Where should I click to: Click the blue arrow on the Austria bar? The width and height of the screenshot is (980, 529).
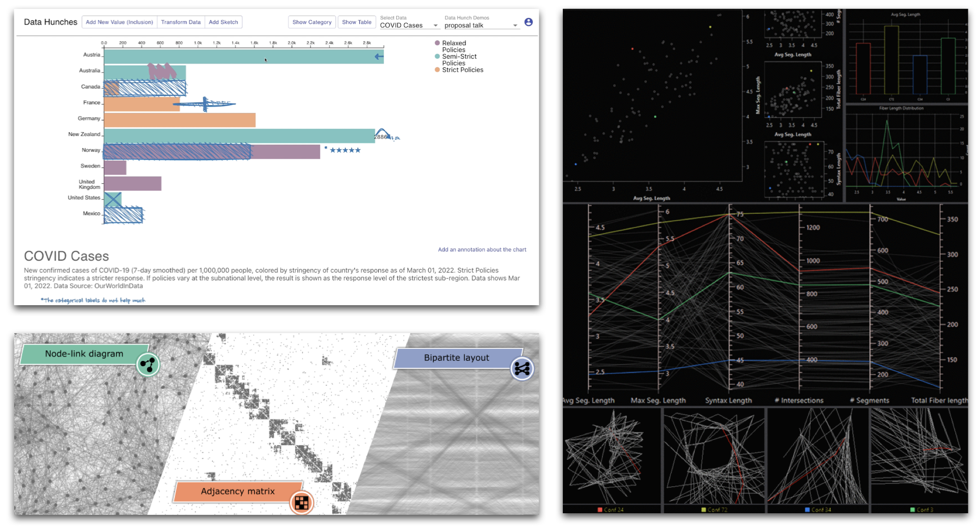tap(379, 57)
